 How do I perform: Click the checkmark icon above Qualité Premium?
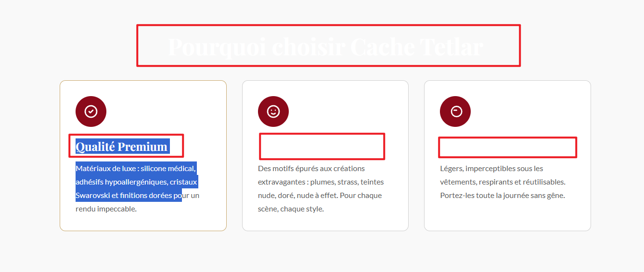click(x=91, y=111)
